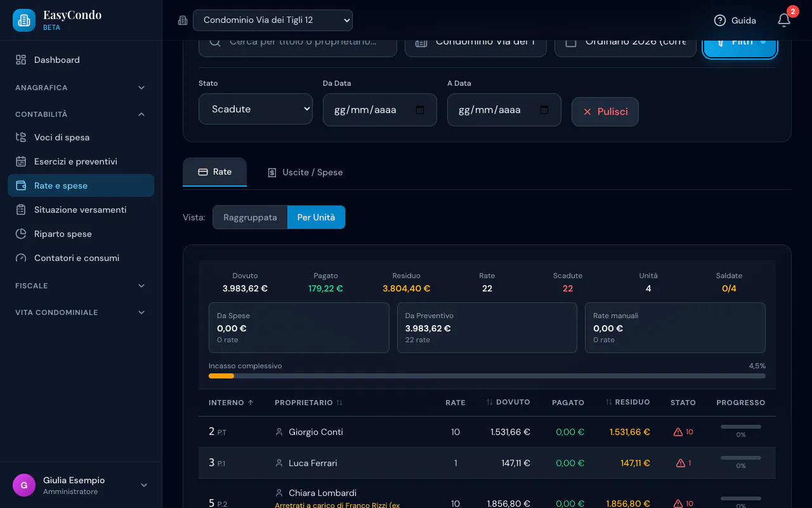Click the Contatori e consumi gauge icon
Viewport: 812px width, 508px height.
tap(21, 258)
